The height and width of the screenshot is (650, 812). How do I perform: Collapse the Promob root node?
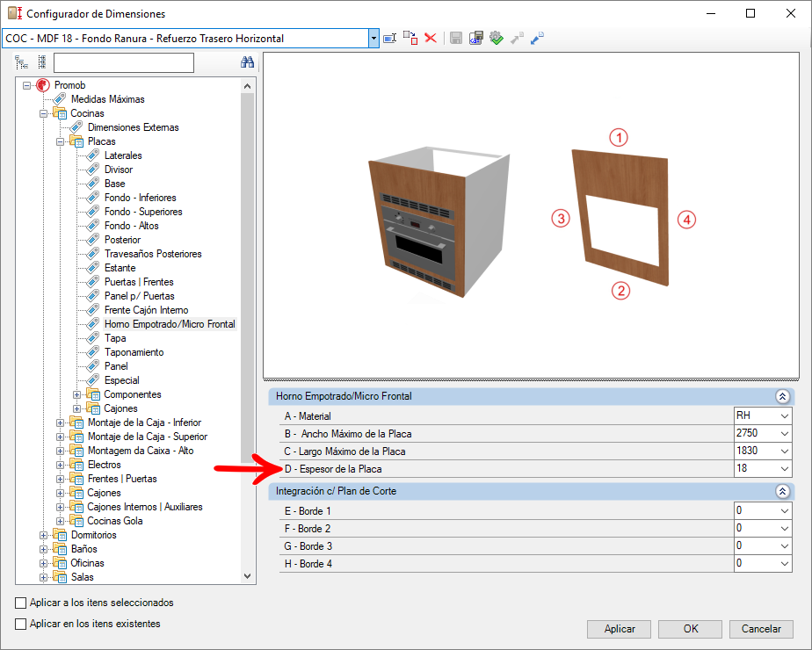26,85
